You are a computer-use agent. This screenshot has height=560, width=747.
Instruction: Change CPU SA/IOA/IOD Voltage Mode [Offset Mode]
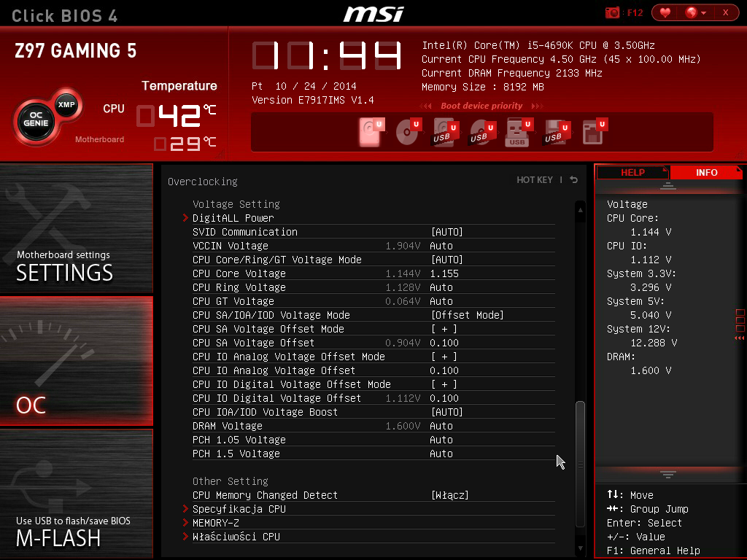point(467,315)
